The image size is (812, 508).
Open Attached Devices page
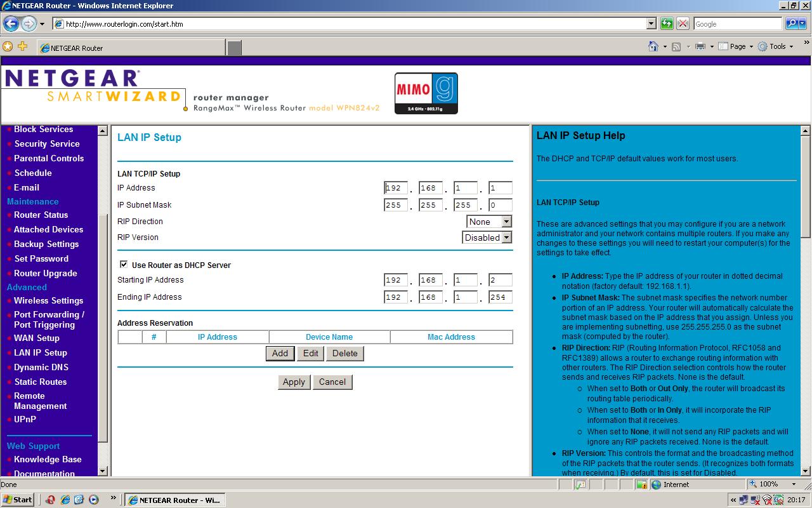tap(49, 229)
